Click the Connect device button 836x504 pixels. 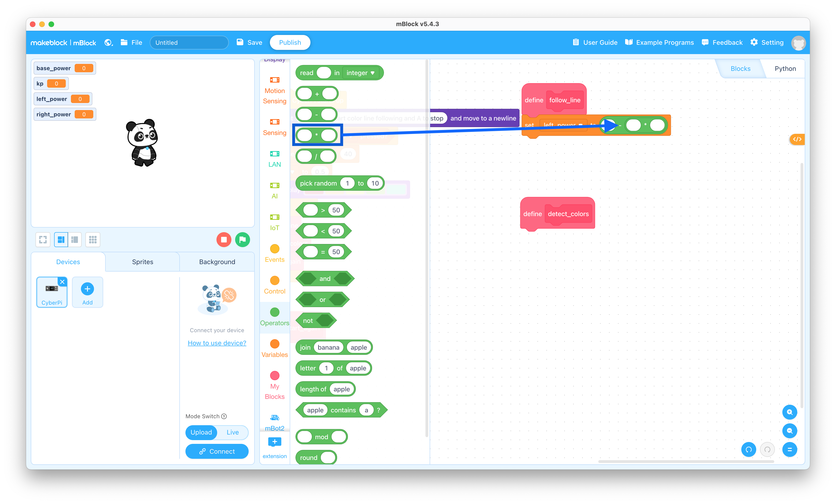tap(217, 451)
